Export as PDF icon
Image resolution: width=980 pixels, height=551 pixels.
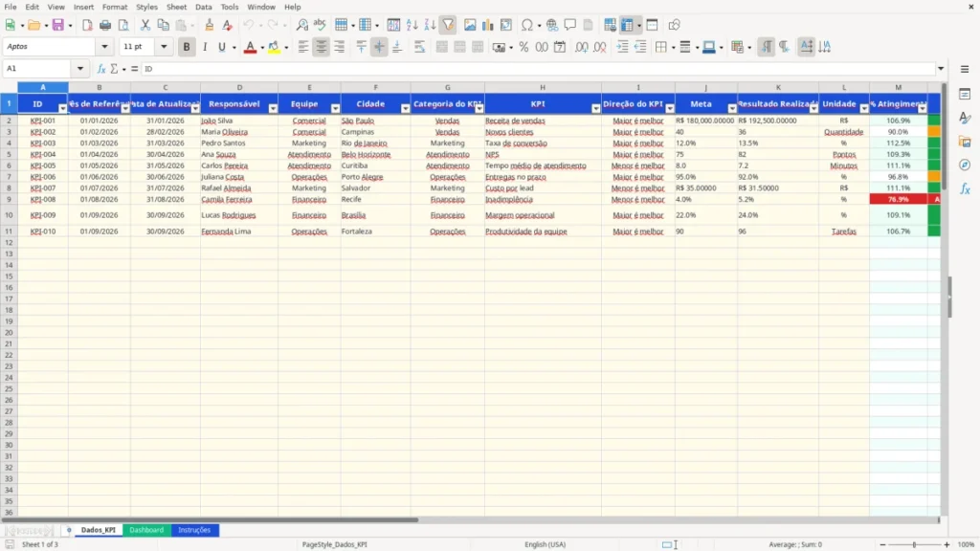[87, 25]
